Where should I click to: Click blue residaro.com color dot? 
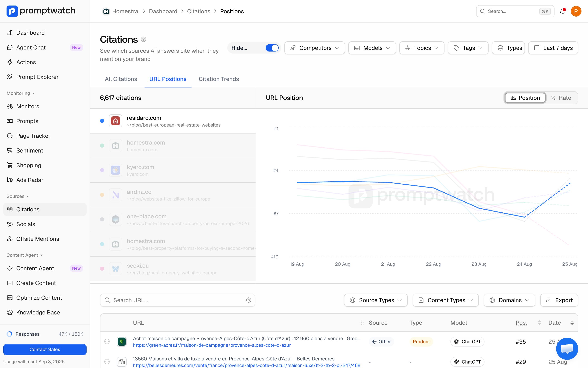tap(102, 121)
